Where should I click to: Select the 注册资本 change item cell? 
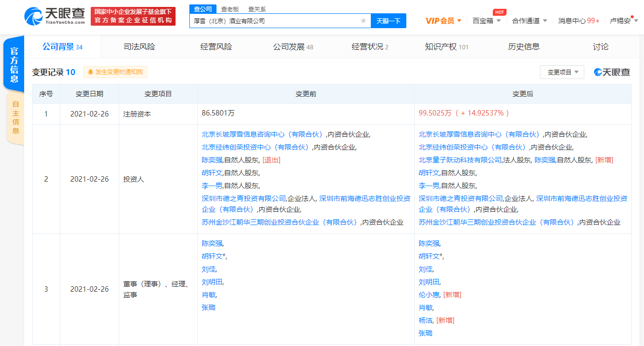(x=158, y=114)
